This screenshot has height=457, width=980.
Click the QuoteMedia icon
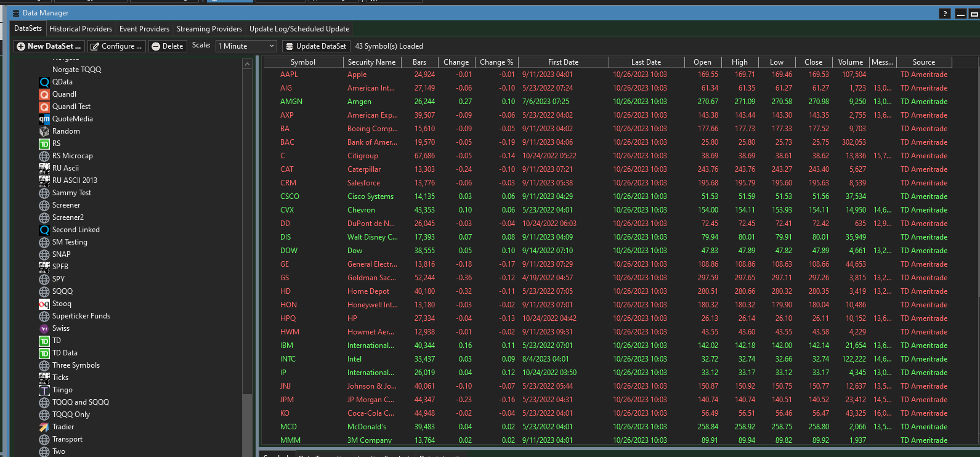pos(44,119)
